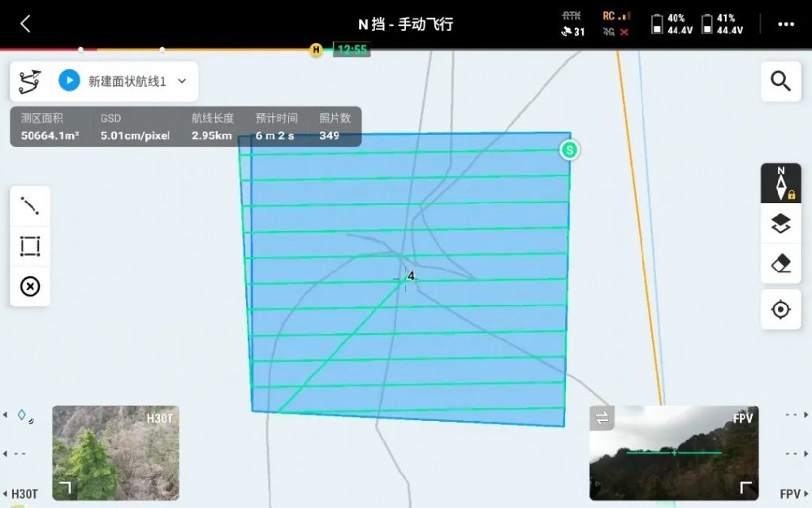
Task: Tap the back arrow to exit
Action: (x=25, y=24)
